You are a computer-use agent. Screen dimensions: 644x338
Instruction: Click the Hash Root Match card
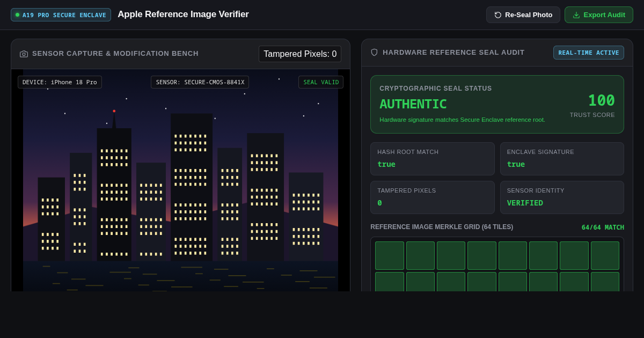tap(432, 159)
